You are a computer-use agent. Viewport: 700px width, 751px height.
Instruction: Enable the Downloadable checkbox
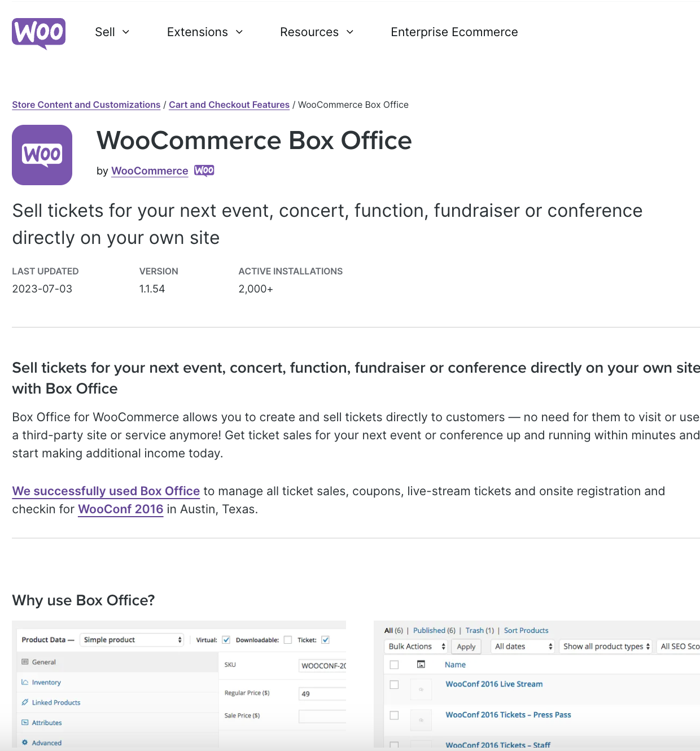[288, 640]
